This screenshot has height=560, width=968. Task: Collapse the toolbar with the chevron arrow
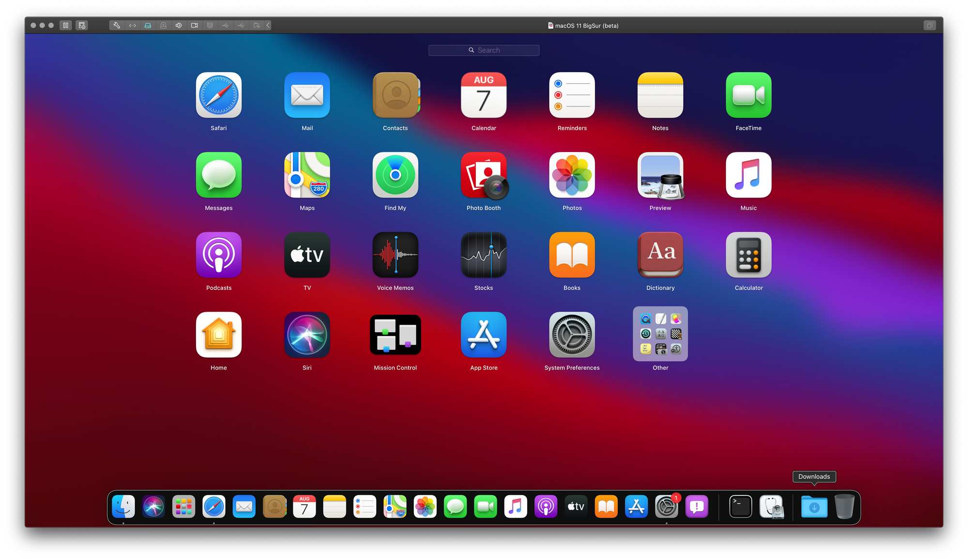268,25
